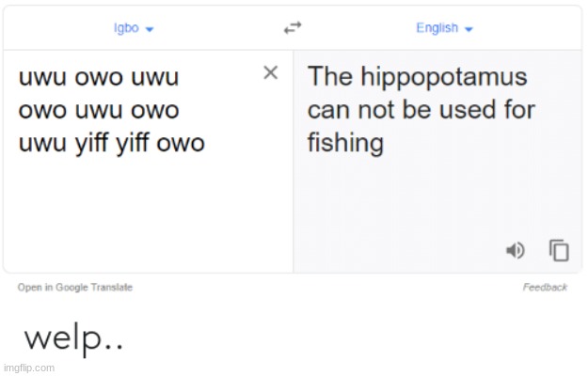Screen dimensions: 588x376
Task: Open the English target language dropdown
Action: [x=445, y=28]
